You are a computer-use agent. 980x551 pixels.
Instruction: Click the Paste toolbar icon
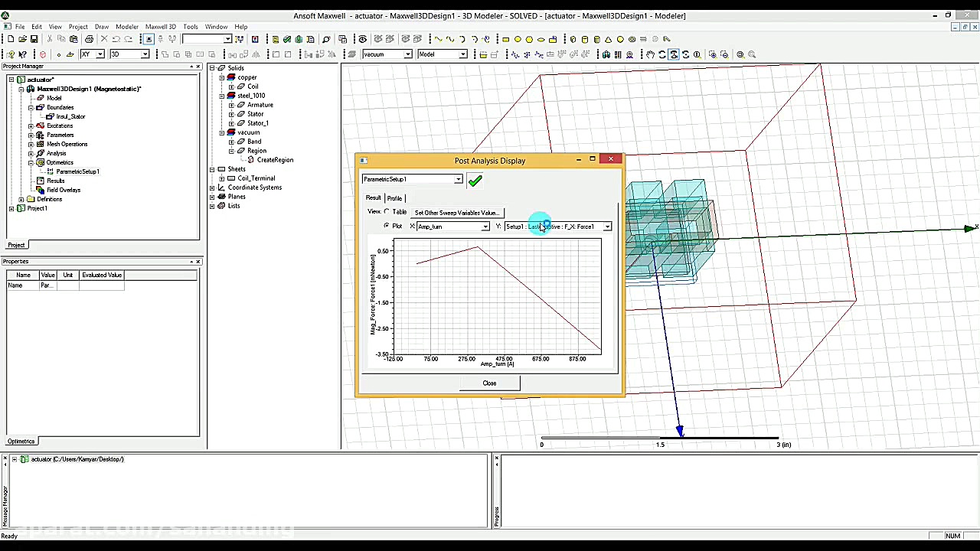(73, 39)
